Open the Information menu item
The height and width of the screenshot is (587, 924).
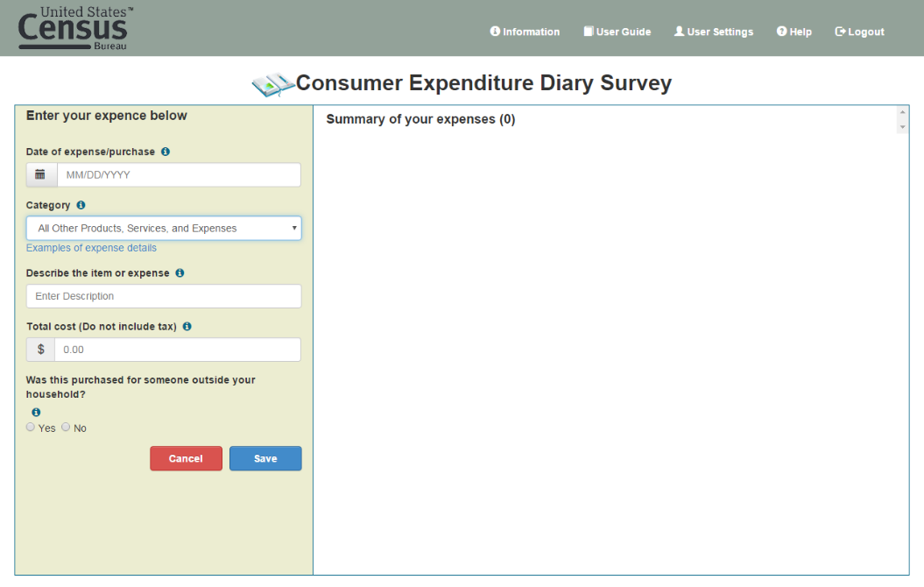click(x=525, y=32)
